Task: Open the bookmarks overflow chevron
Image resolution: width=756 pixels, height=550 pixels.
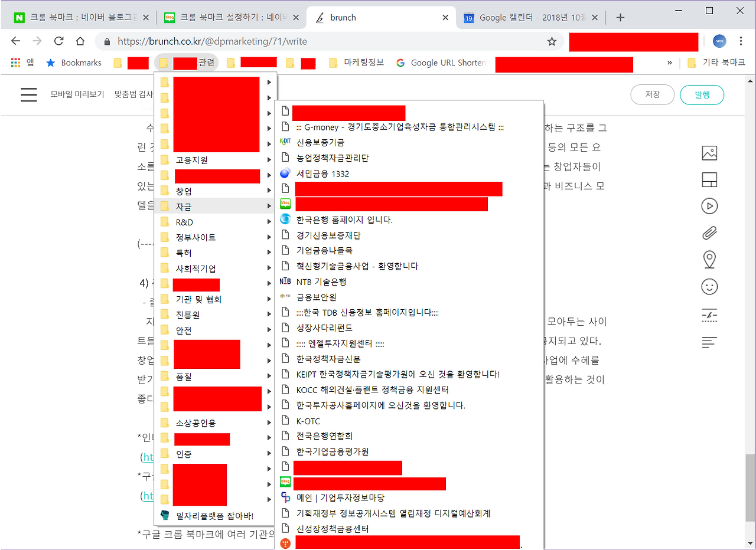Action: [x=669, y=62]
